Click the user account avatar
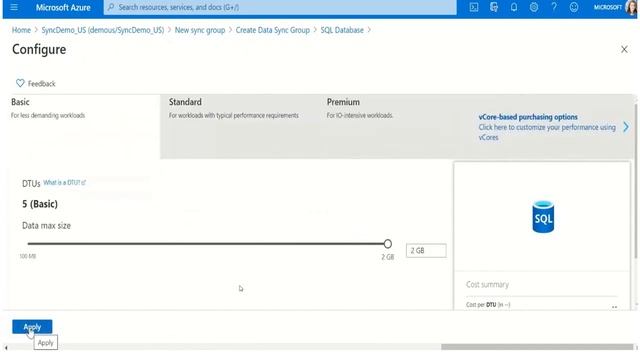 click(631, 7)
